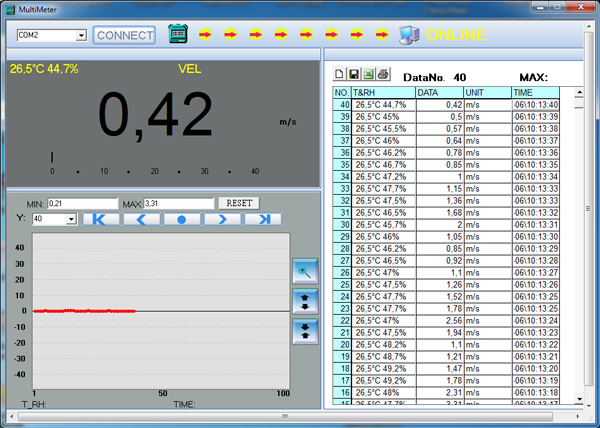Export data with the Excel icon
Screen dimensions: 600x428
tap(367, 75)
